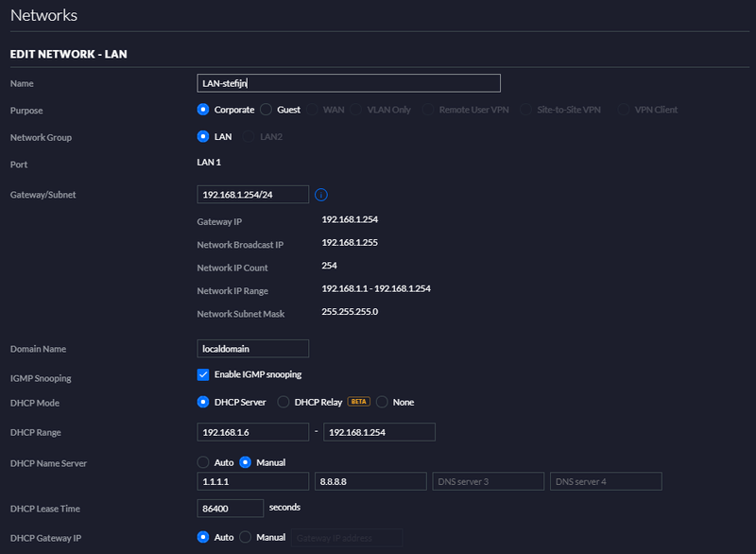
Task: Set DHCP Name Server to Auto
Action: tap(202, 462)
